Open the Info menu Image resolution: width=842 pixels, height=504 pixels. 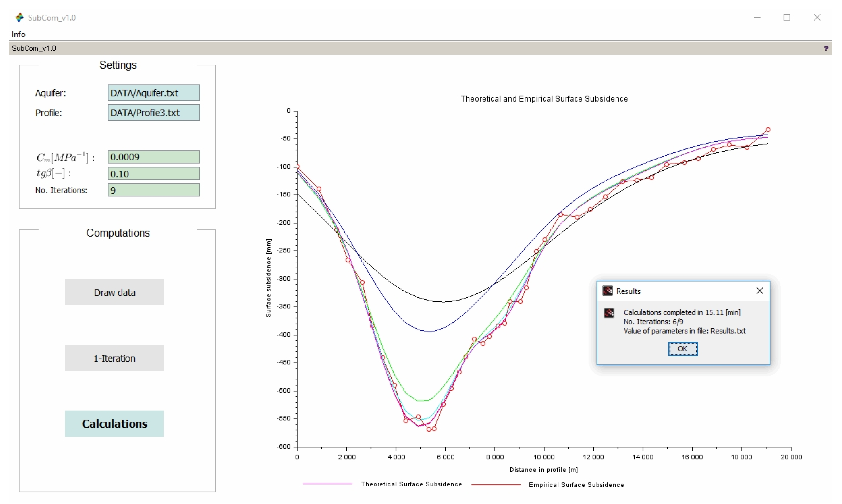18,34
